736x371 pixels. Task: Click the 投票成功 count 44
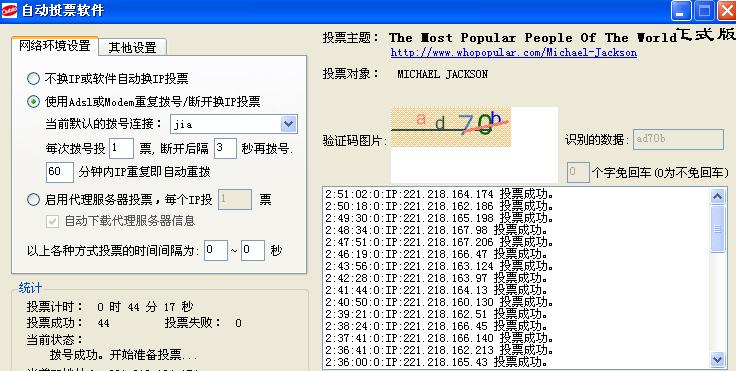(x=103, y=323)
